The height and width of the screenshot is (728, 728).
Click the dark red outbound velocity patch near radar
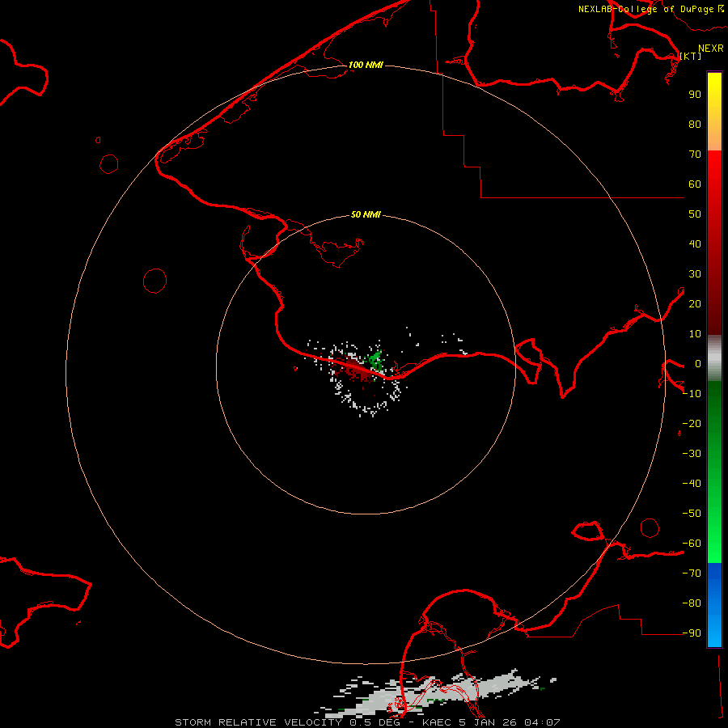pos(355,368)
